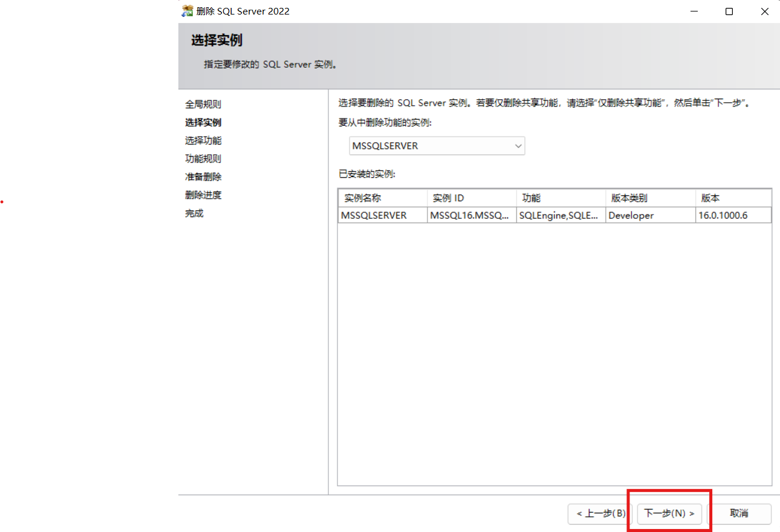Minimize the 删除 SQL Server 2022 window
This screenshot has height=532, width=780.
[694, 11]
